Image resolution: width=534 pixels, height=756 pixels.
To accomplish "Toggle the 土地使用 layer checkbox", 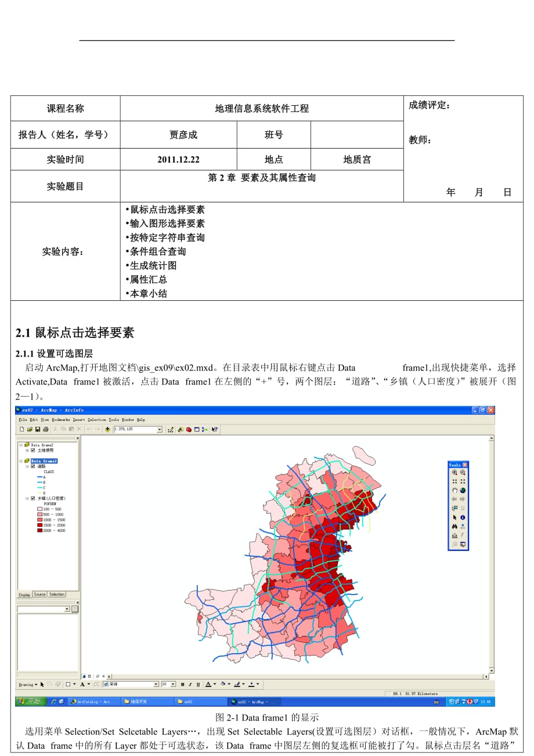I will [x=33, y=450].
